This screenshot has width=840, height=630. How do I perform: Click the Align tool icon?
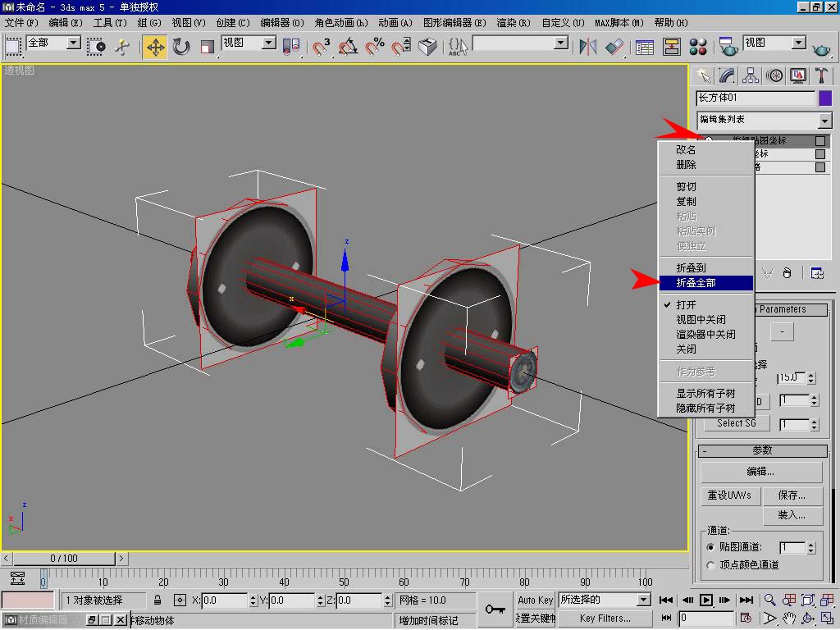tap(614, 47)
